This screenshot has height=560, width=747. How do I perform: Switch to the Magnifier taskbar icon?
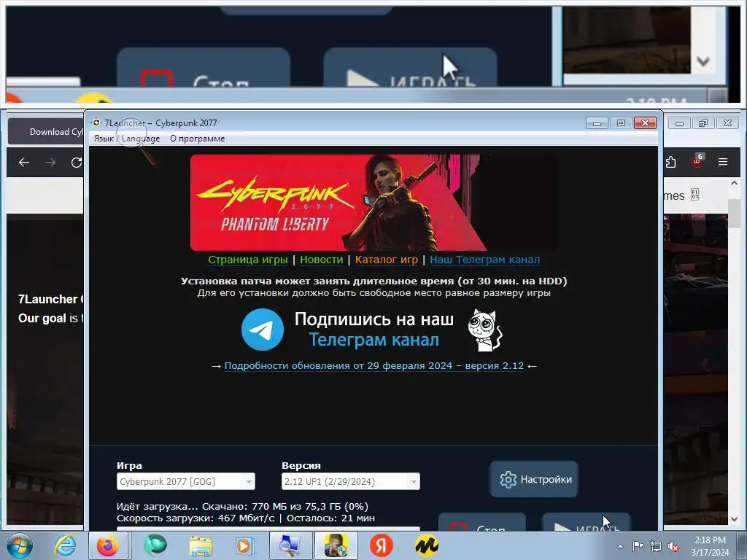click(x=290, y=545)
